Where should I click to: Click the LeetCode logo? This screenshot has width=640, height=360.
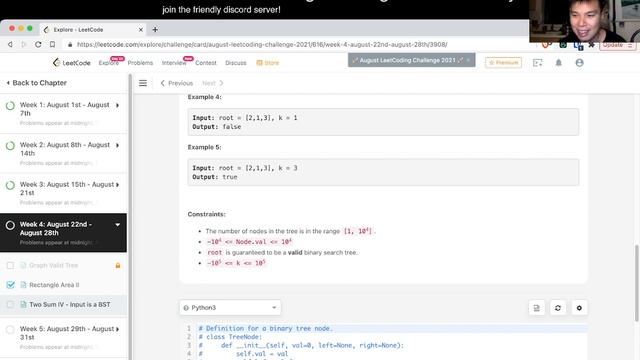point(72,62)
